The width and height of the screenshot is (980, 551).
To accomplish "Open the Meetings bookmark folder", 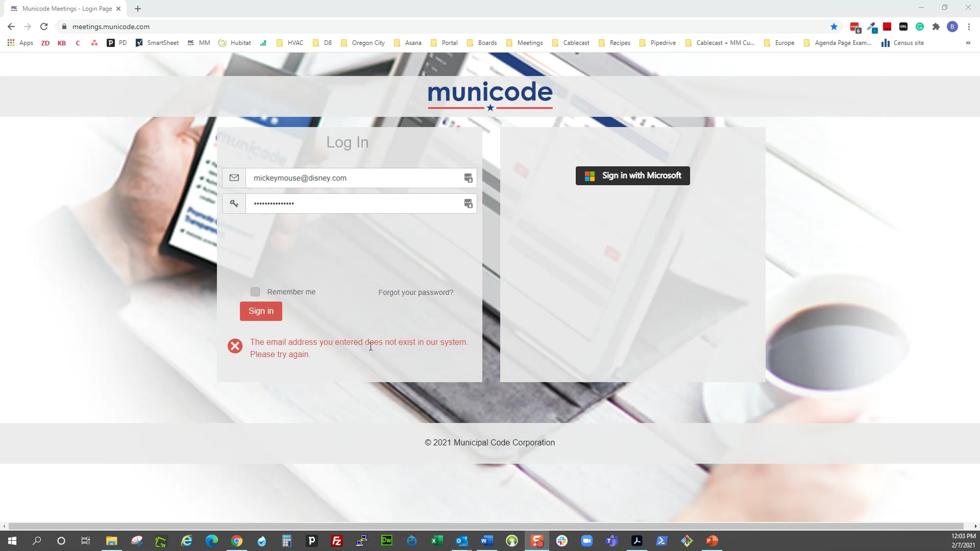I will [x=525, y=43].
